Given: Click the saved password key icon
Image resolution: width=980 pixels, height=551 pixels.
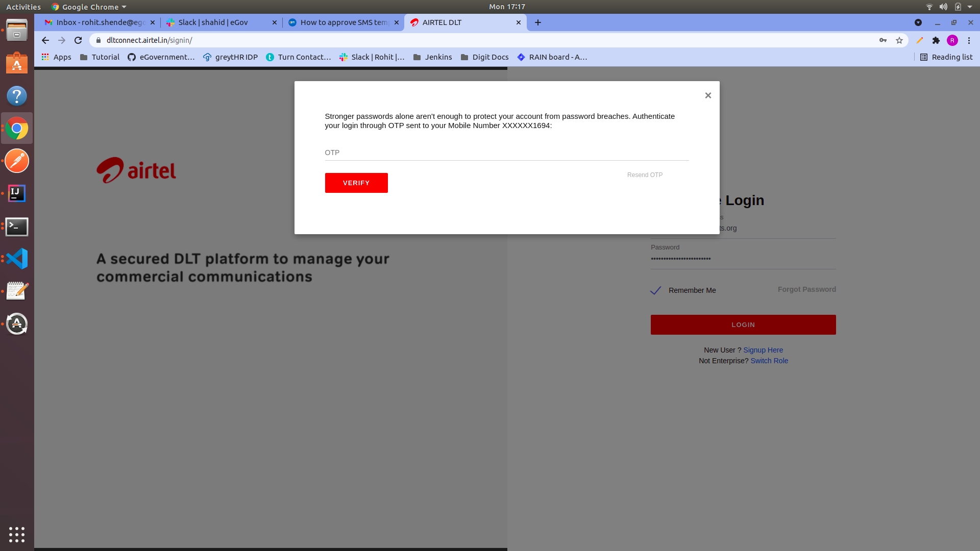Looking at the screenshot, I should click(x=883, y=40).
